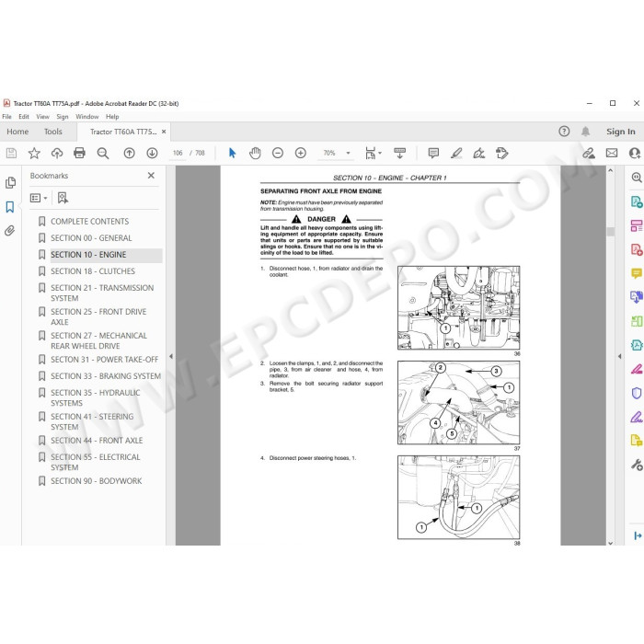Select the Highlight text pen icon
The image size is (644, 644).
[456, 154]
